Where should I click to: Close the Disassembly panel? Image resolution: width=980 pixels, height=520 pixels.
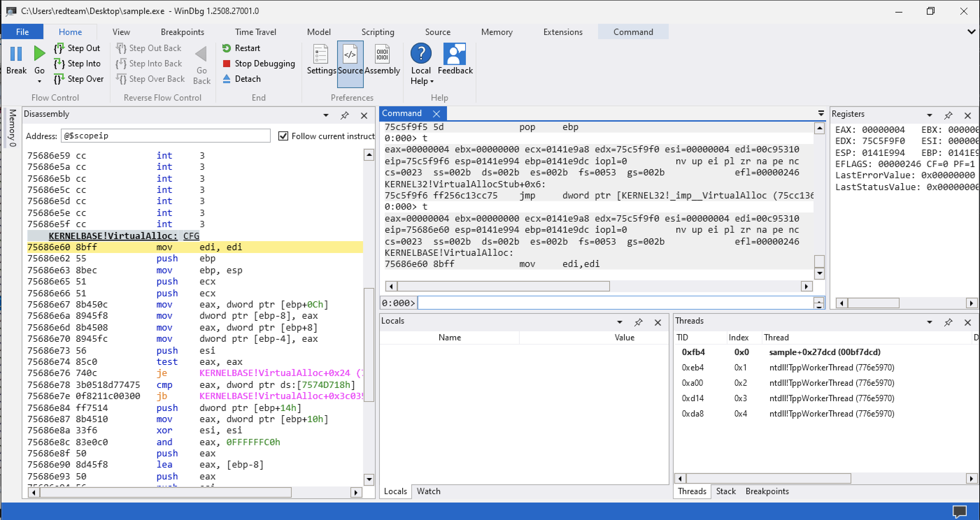click(364, 116)
